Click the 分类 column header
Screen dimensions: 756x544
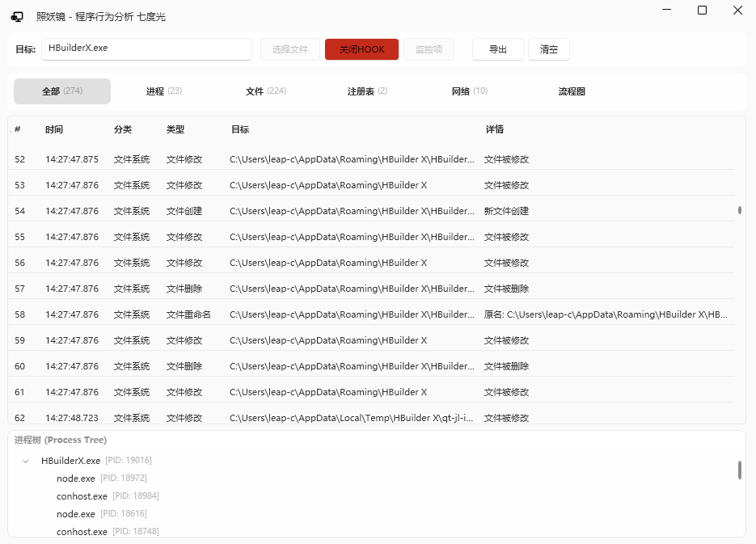(x=122, y=129)
